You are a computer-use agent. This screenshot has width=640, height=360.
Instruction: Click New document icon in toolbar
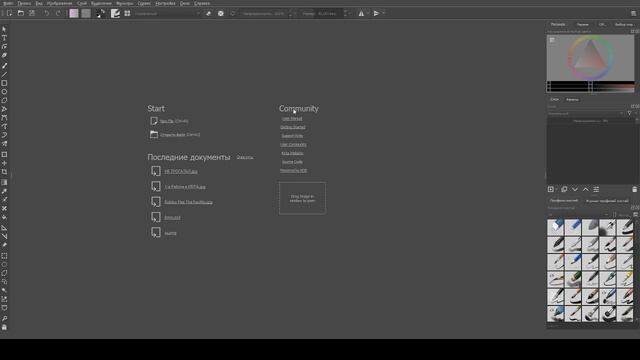(x=9, y=13)
